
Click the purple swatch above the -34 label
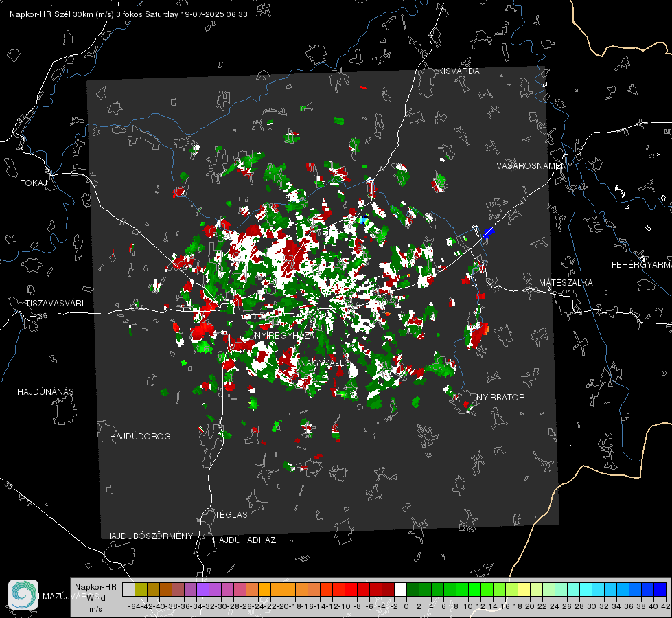click(x=202, y=589)
